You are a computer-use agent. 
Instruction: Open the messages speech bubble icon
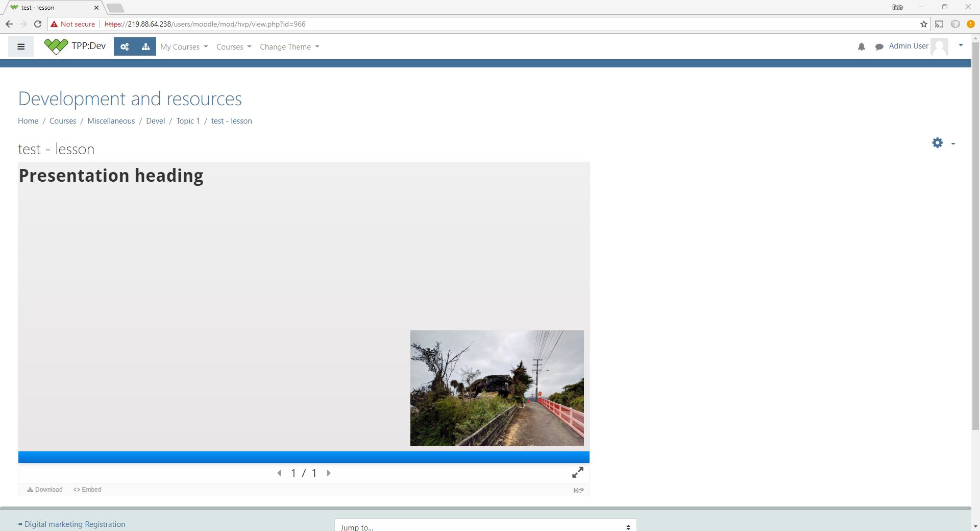pos(879,47)
